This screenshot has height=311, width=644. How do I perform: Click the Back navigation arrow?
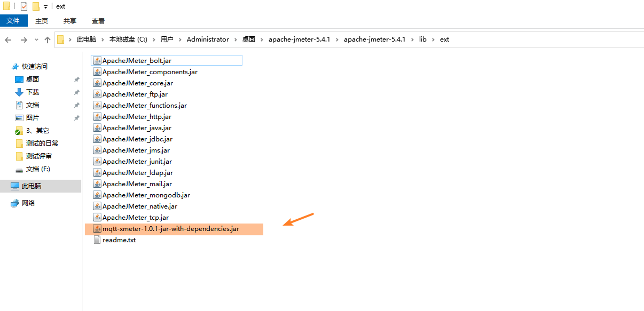[x=8, y=40]
